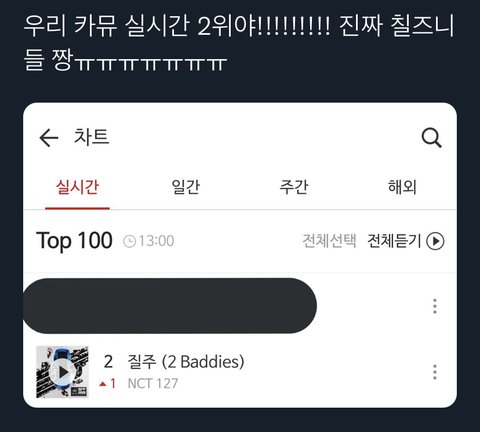Switch to the 주간 tab
Image resolution: width=480 pixels, height=432 pixels.
pos(294,187)
